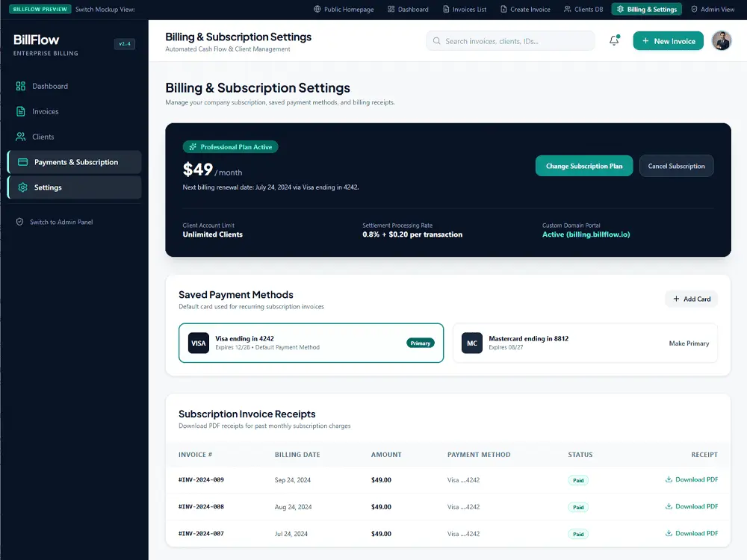Switch mockup view to Admin View
747x560 pixels.
712,9
